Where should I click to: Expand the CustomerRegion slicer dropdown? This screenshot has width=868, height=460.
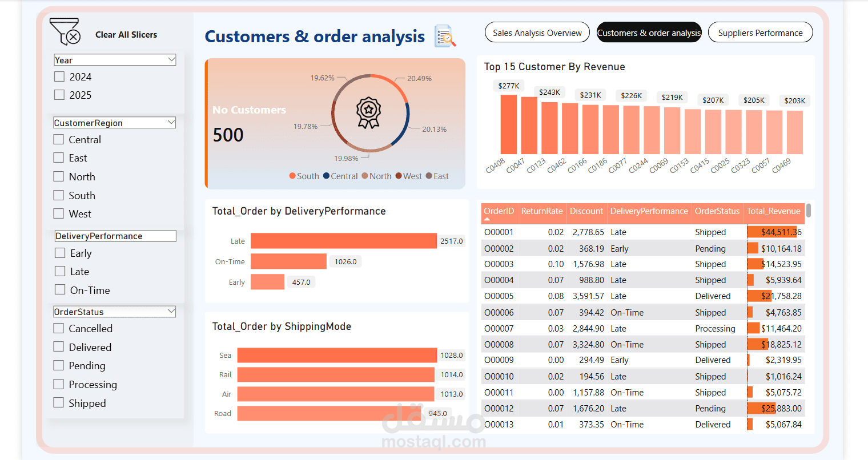171,122
